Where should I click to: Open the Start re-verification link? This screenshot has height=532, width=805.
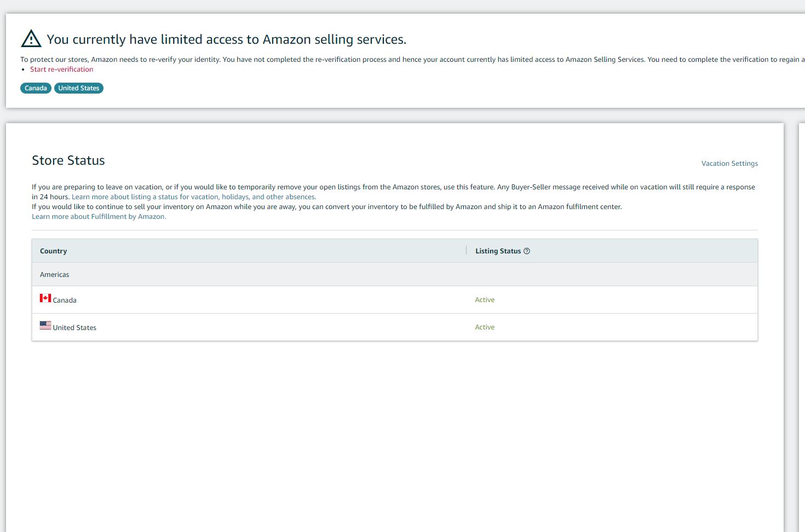(x=61, y=70)
